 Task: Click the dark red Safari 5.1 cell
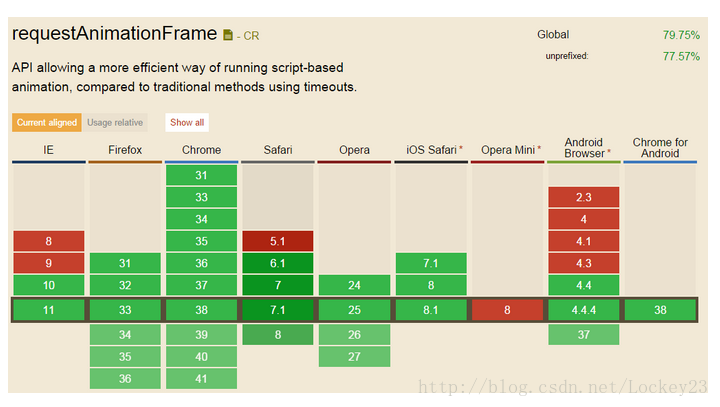277,241
